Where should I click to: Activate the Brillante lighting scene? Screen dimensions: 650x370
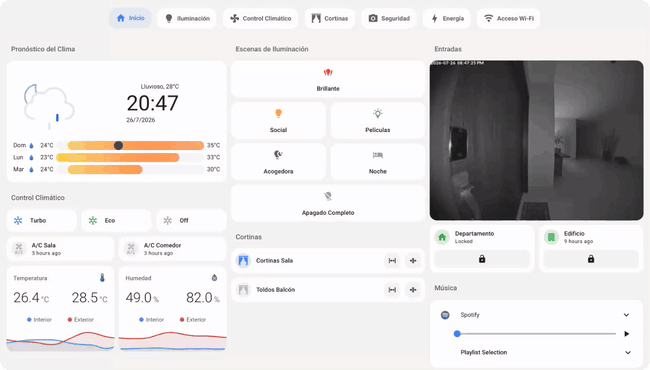tap(328, 80)
